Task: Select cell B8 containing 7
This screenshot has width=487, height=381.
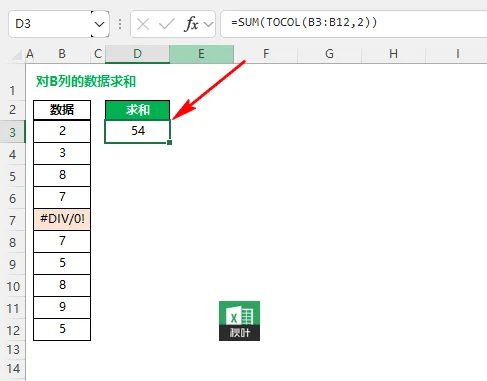Action: [x=62, y=241]
